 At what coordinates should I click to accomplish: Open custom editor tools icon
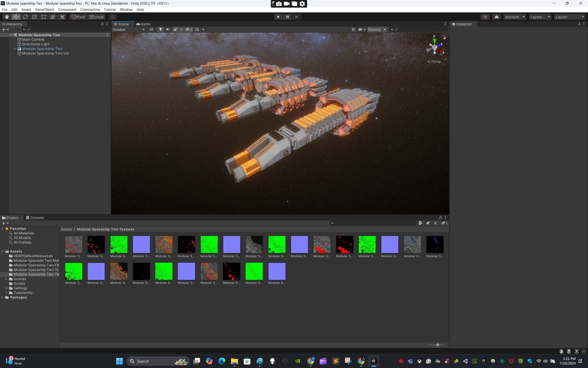(x=62, y=17)
